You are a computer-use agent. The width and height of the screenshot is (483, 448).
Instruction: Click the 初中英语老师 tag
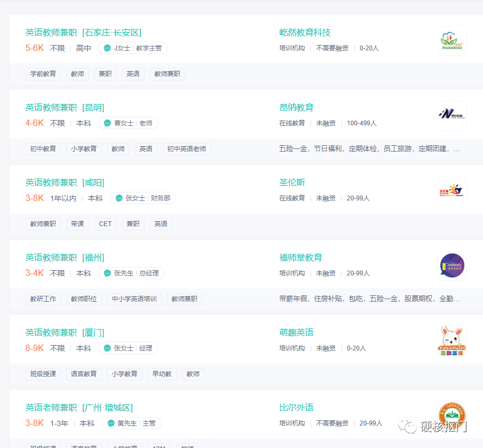[184, 148]
